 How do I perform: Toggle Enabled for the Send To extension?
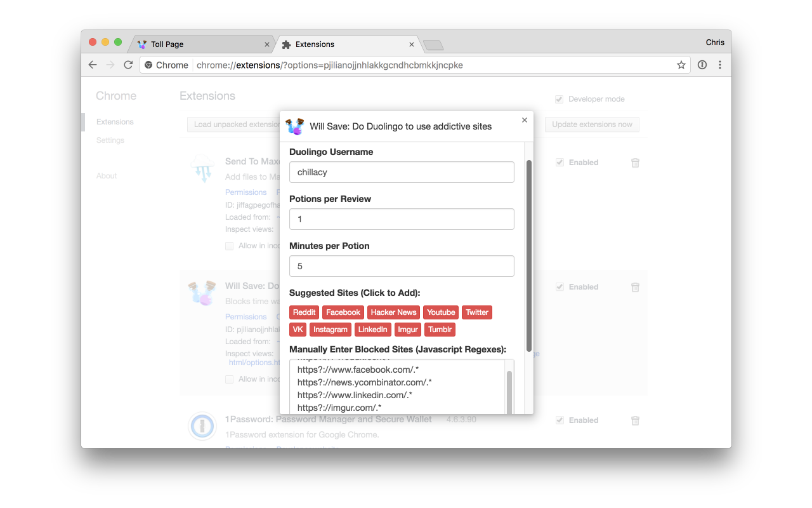pos(559,163)
